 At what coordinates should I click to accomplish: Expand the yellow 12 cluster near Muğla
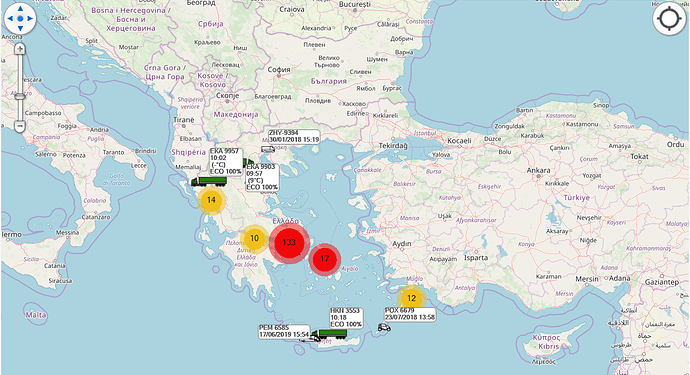(411, 298)
